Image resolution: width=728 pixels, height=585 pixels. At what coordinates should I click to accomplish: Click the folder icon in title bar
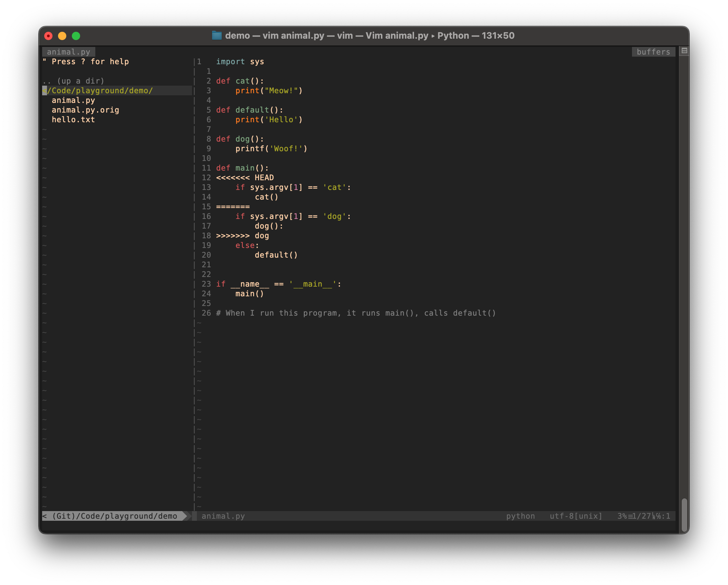[x=217, y=36]
